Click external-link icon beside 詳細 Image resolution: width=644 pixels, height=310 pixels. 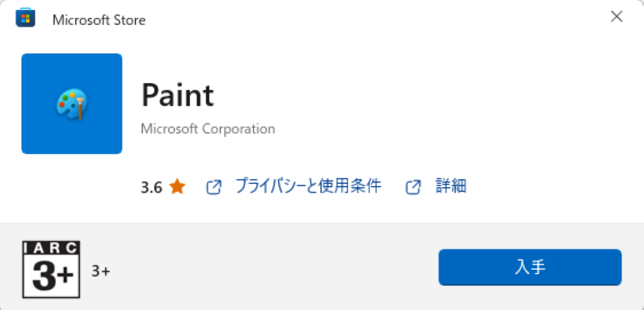[x=413, y=187]
